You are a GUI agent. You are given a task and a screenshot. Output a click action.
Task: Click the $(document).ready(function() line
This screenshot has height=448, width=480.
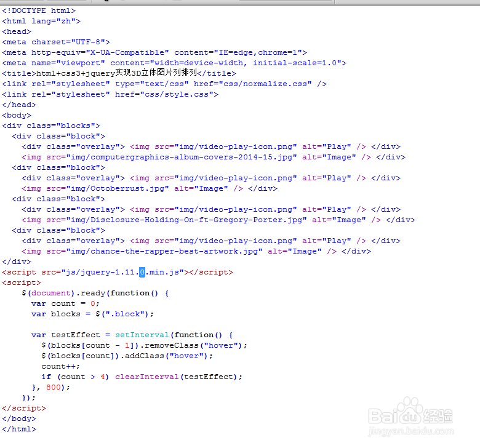click(95, 293)
